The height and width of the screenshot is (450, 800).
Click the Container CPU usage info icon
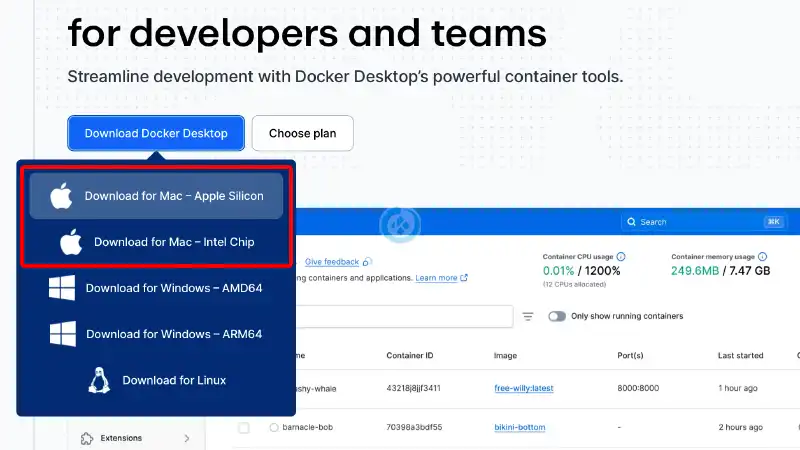coord(621,257)
